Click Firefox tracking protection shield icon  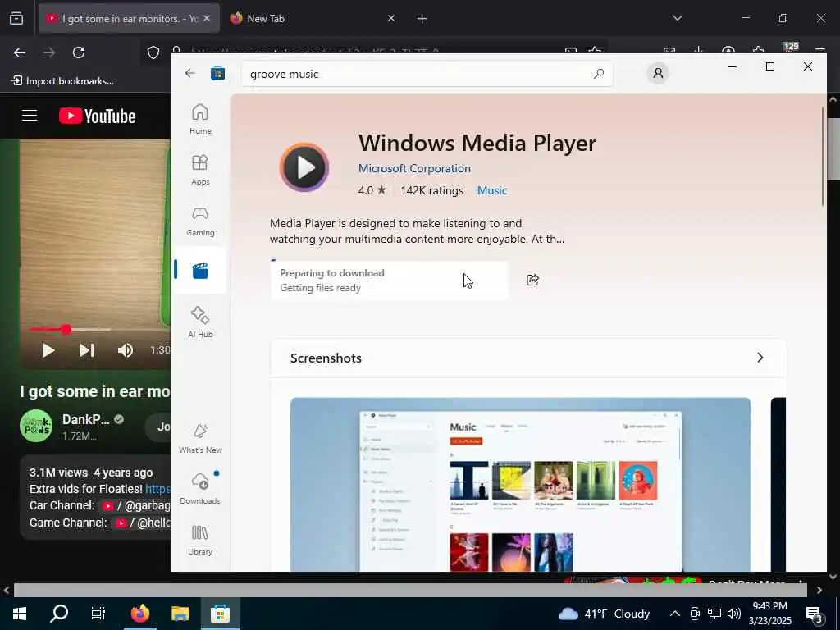[x=153, y=52]
